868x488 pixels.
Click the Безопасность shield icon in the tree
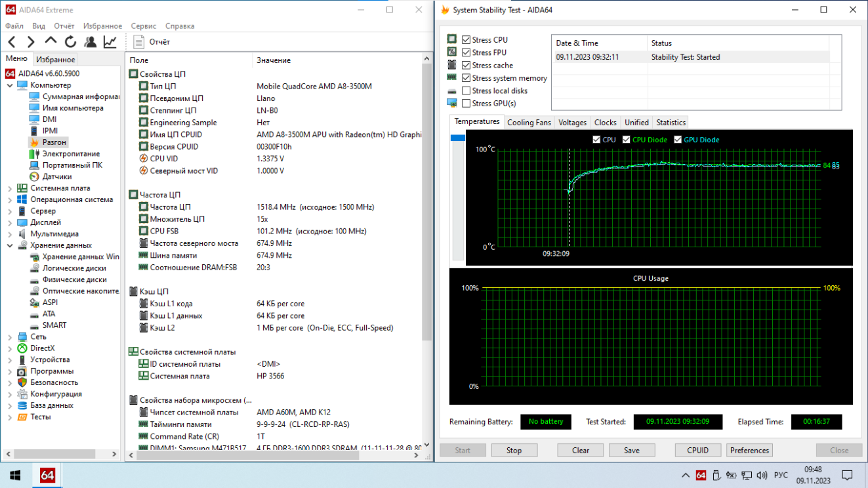pyautogui.click(x=22, y=382)
